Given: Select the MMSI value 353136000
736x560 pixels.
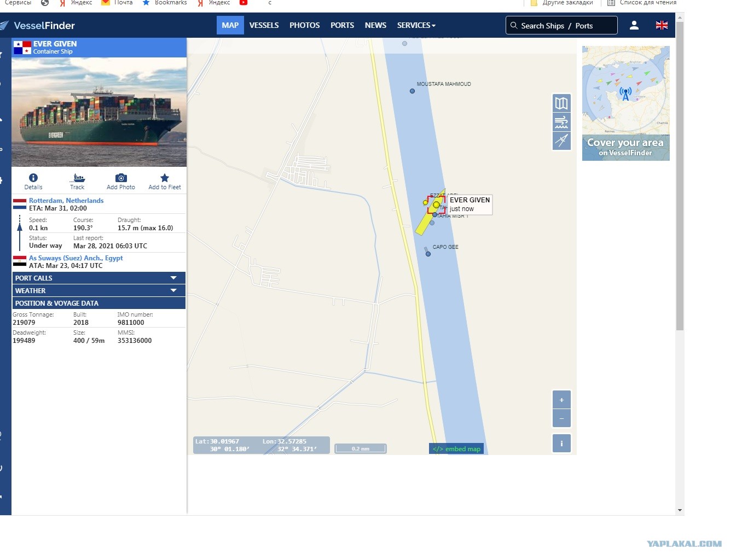Looking at the screenshot, I should coord(135,341).
